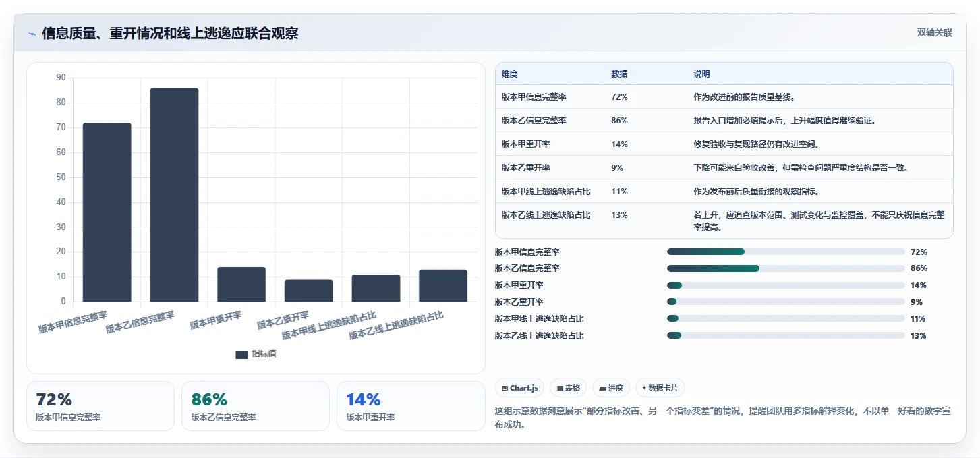Click the 说明 column header
980x458 pixels.
click(701, 74)
